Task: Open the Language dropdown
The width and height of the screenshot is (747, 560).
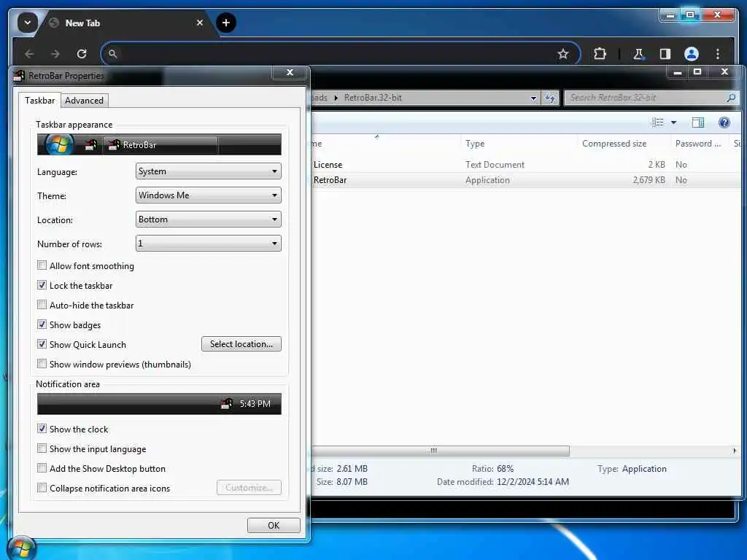Action: point(208,171)
